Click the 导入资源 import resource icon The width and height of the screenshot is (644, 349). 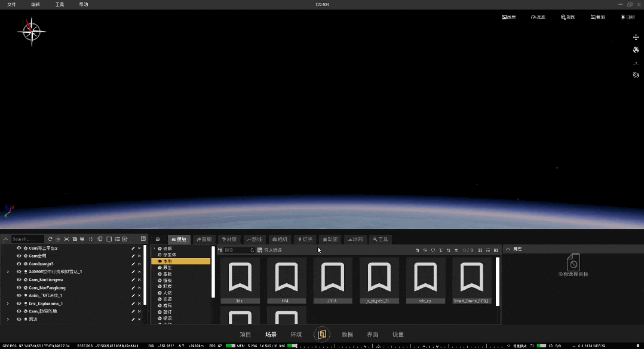tap(260, 250)
